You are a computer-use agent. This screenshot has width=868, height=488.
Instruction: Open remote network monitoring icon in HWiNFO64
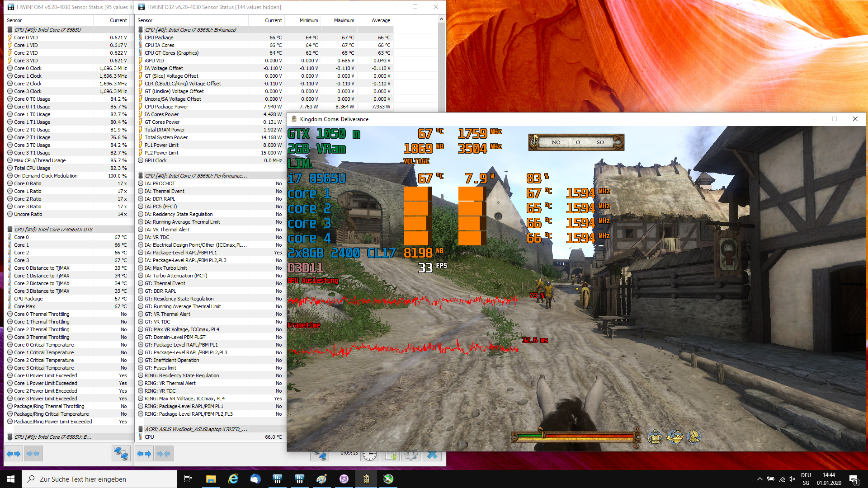(x=121, y=454)
